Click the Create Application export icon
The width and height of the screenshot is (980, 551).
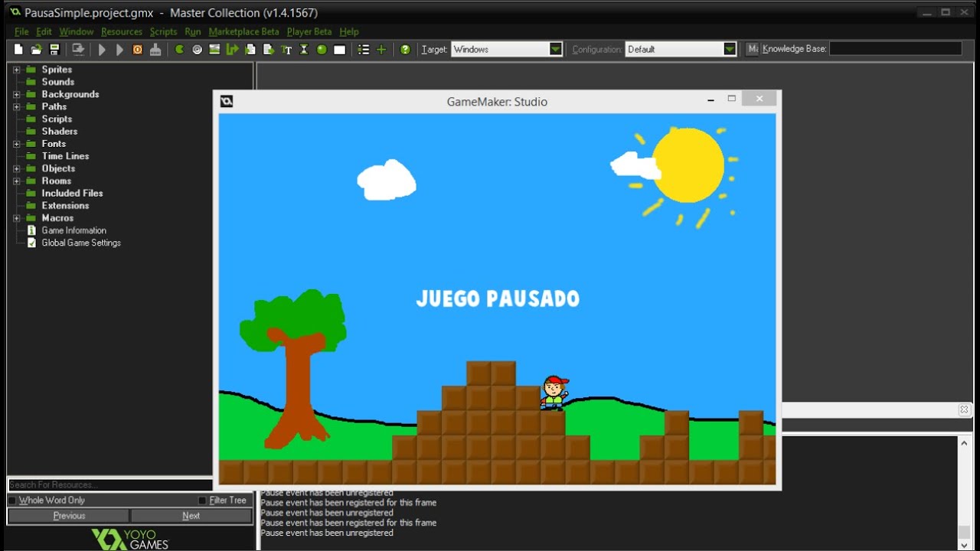click(x=77, y=50)
